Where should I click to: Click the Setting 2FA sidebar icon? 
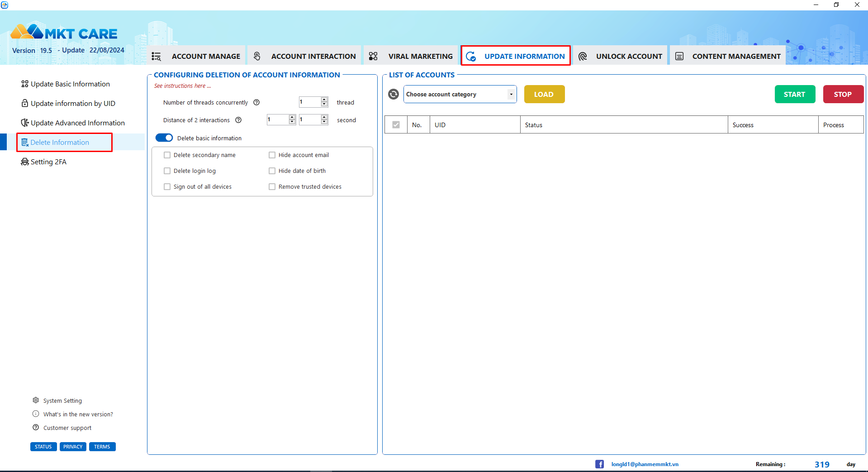25,162
